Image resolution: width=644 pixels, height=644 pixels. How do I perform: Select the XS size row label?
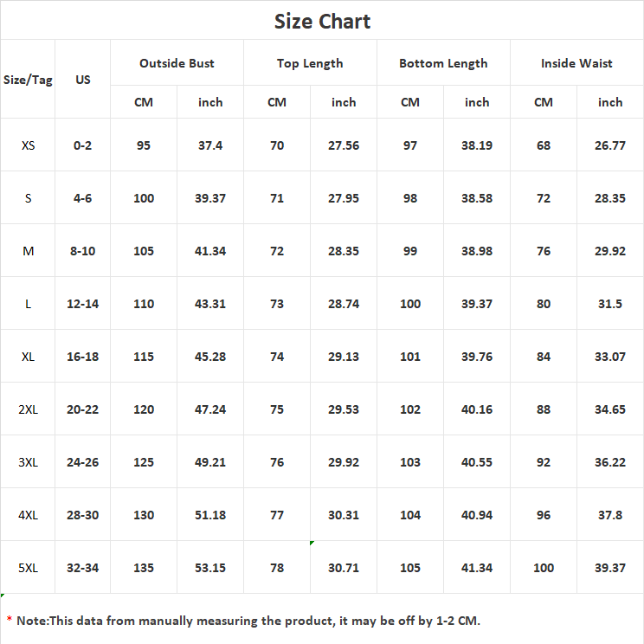[28, 145]
